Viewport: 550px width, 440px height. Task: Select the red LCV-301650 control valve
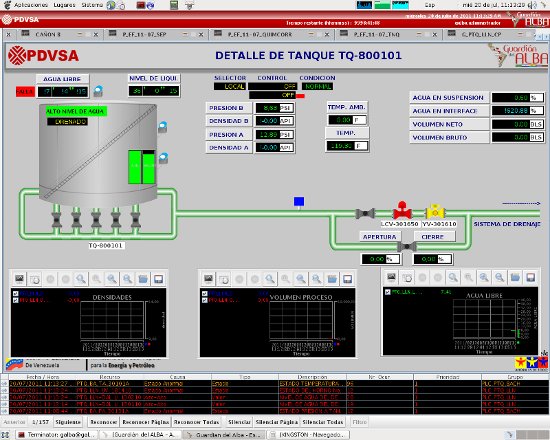[402, 210]
